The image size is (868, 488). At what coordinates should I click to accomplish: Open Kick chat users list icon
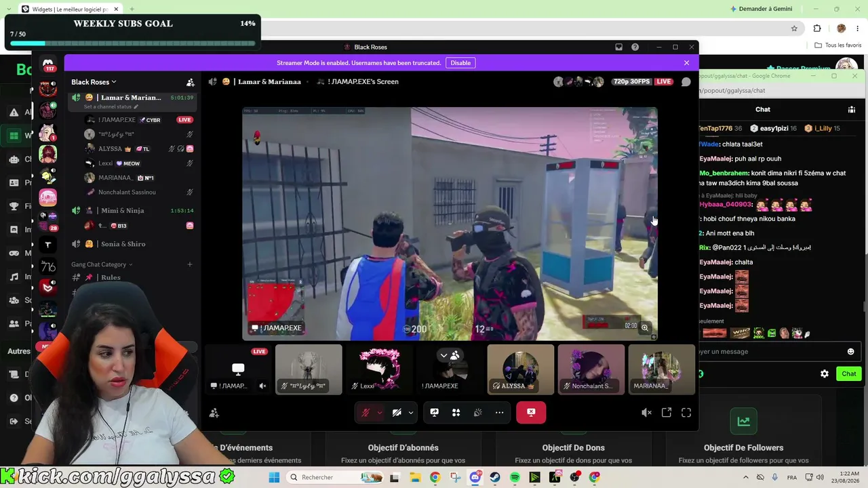852,109
